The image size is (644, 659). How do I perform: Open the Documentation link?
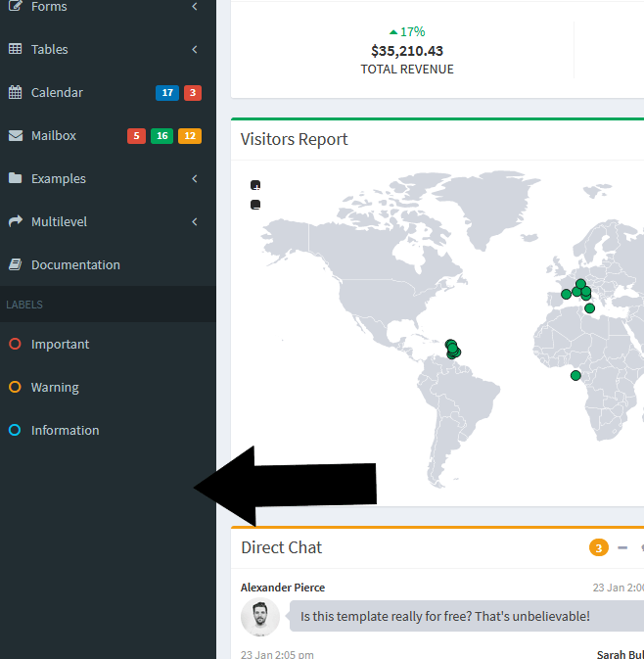108,264
